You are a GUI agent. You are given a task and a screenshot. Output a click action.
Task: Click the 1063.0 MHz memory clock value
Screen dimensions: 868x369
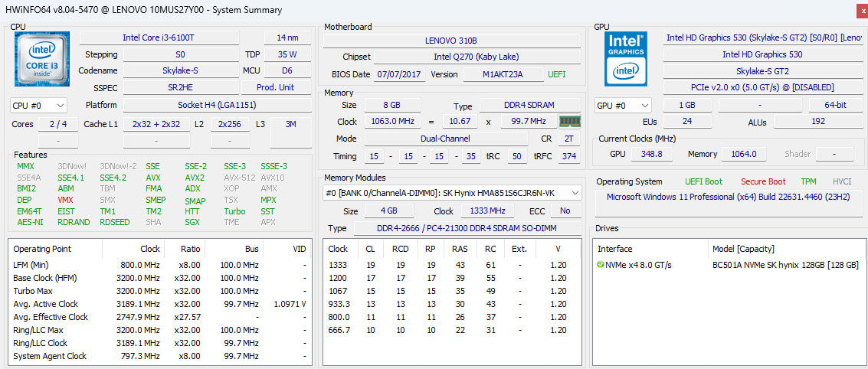pyautogui.click(x=392, y=121)
